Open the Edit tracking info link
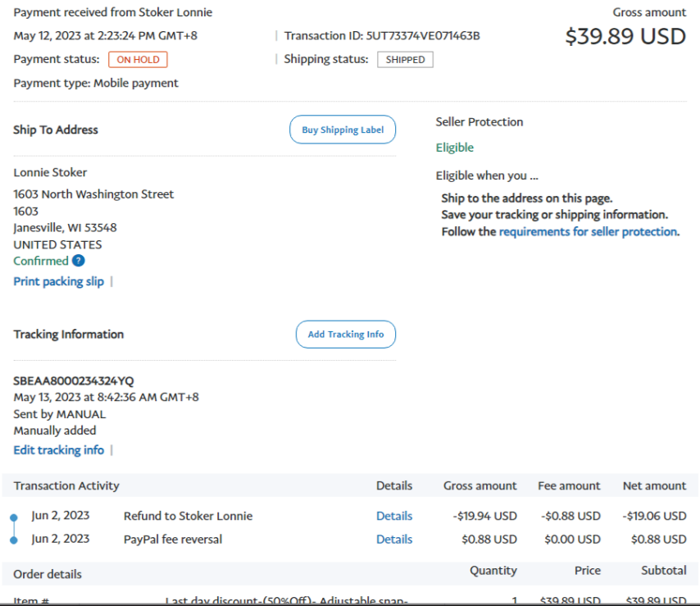Screen dimensions: 700x606 coord(59,450)
